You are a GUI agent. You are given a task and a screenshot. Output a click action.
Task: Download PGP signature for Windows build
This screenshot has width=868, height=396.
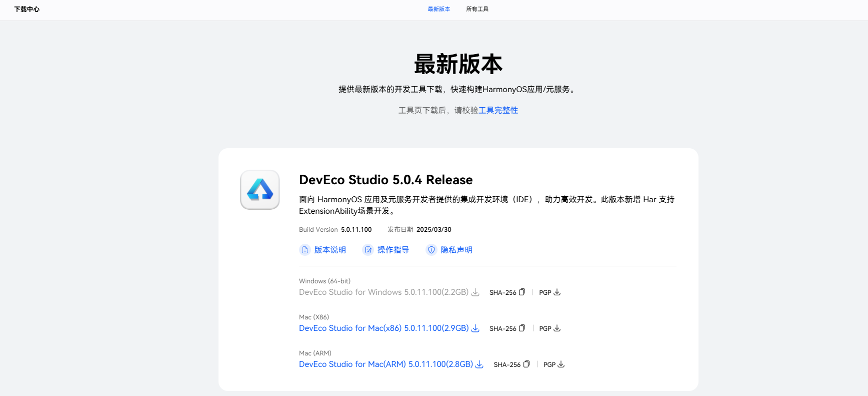[x=557, y=292]
